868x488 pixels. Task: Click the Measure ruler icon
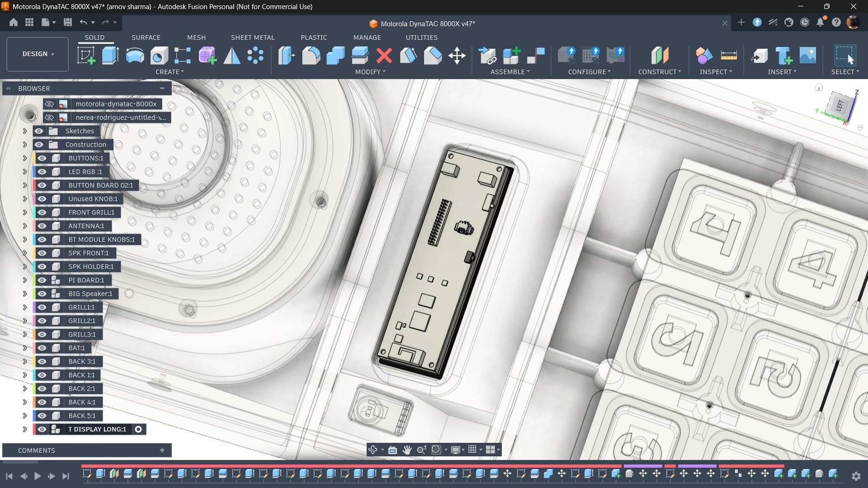729,56
